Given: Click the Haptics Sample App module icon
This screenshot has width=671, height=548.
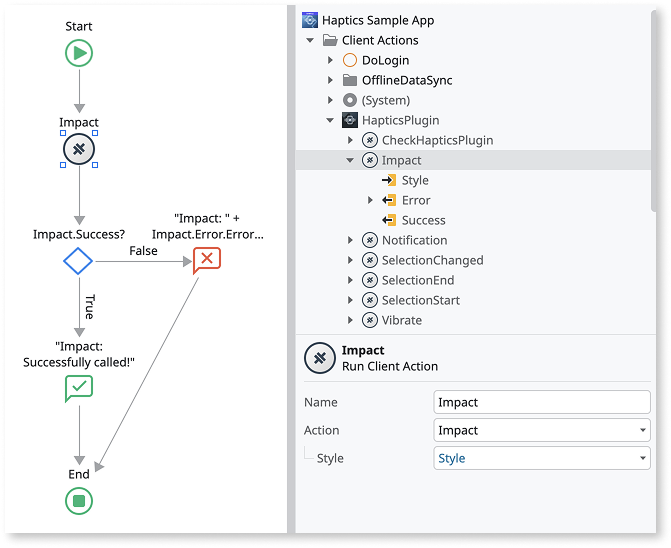Looking at the screenshot, I should pyautogui.click(x=310, y=20).
